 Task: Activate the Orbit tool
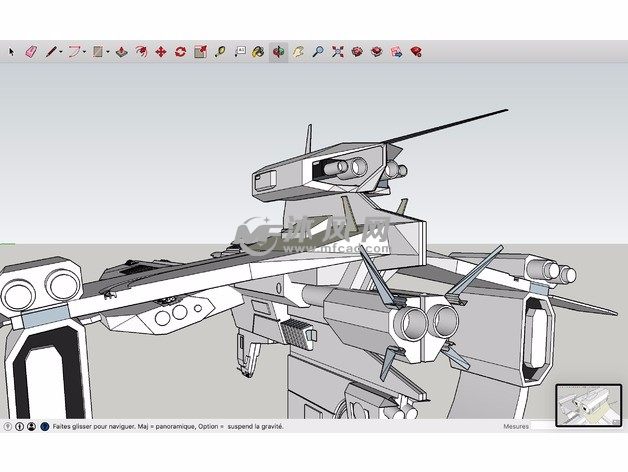point(278,51)
